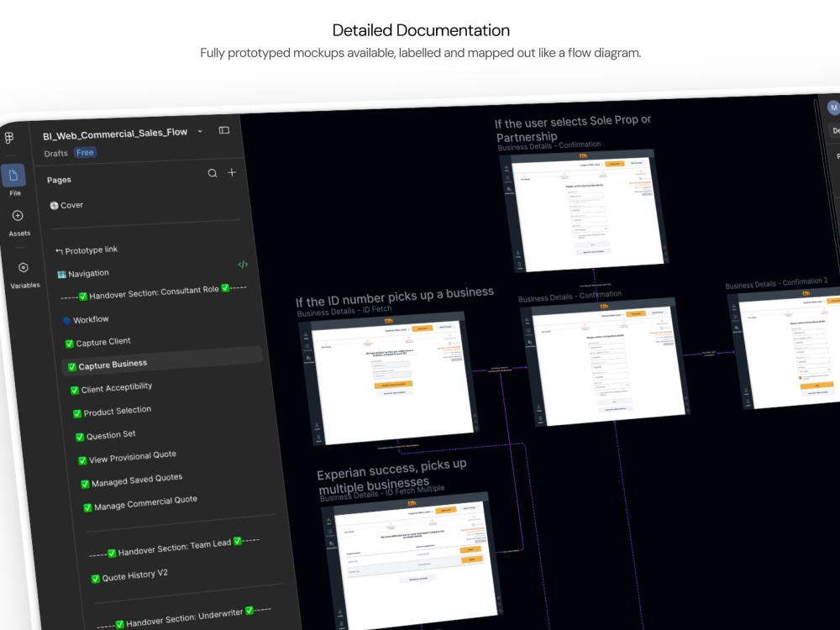Screen dimensions: 840x630
Task: Toggle the sidebar collapse icon
Action: point(224,130)
